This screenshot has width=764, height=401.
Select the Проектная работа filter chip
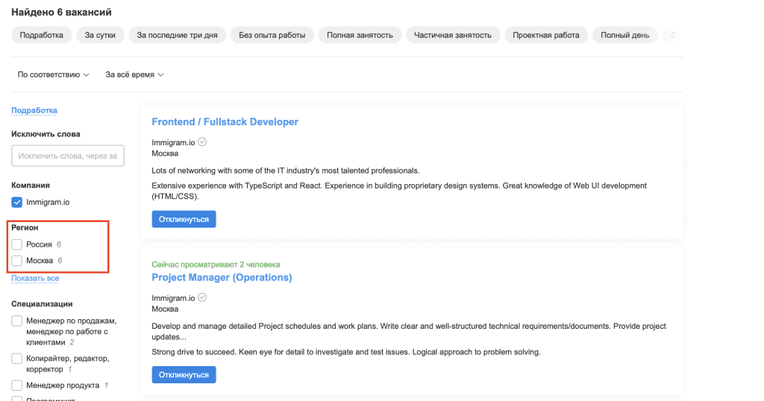[x=546, y=35]
